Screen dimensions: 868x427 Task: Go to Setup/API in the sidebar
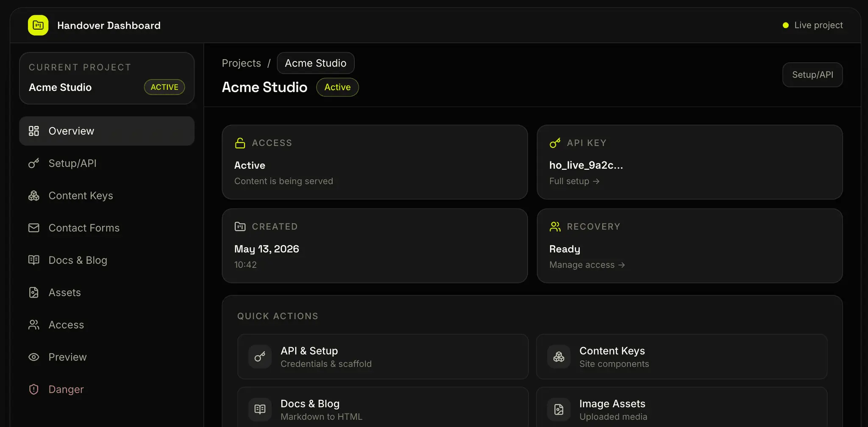107,163
